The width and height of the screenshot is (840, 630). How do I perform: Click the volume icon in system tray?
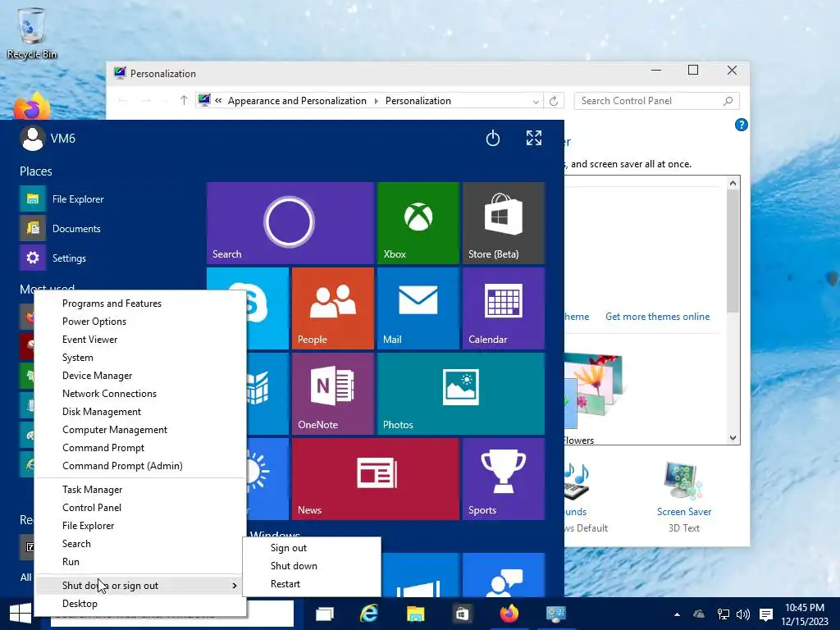tap(743, 614)
